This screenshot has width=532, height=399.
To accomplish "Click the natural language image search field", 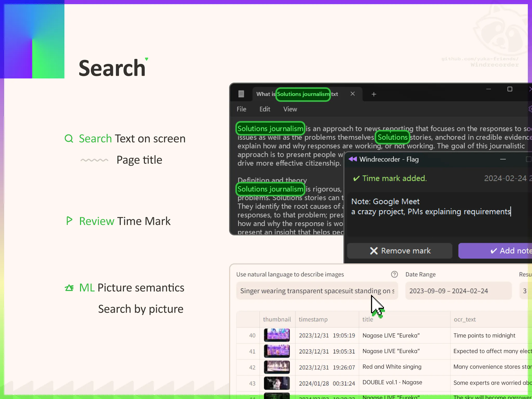I will point(317,291).
